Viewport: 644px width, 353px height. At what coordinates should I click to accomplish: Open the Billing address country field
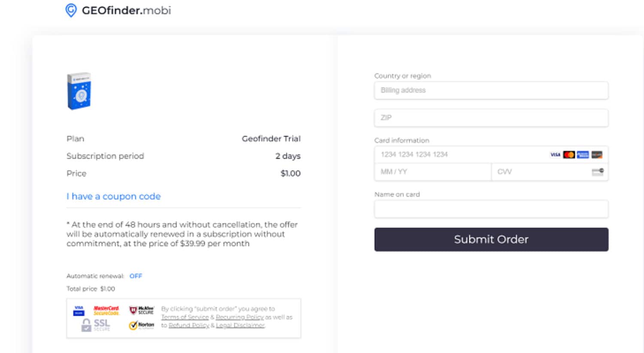pos(491,91)
